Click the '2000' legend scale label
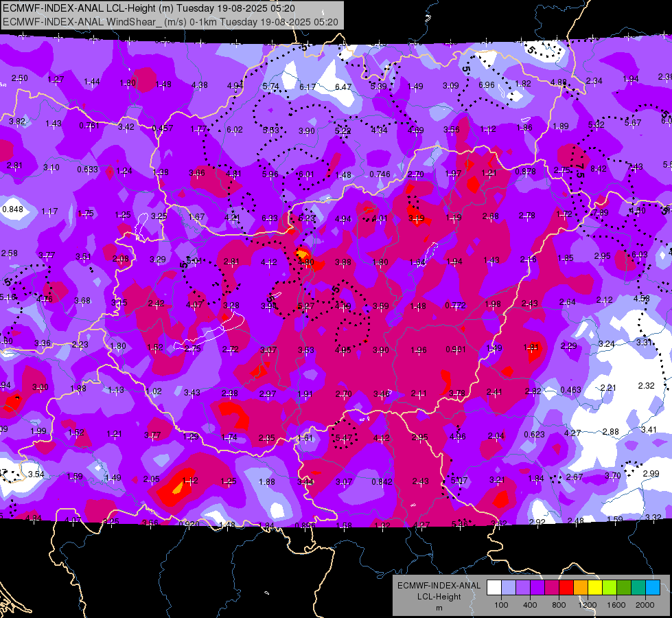This screenshot has height=618, width=672. pyautogui.click(x=645, y=605)
